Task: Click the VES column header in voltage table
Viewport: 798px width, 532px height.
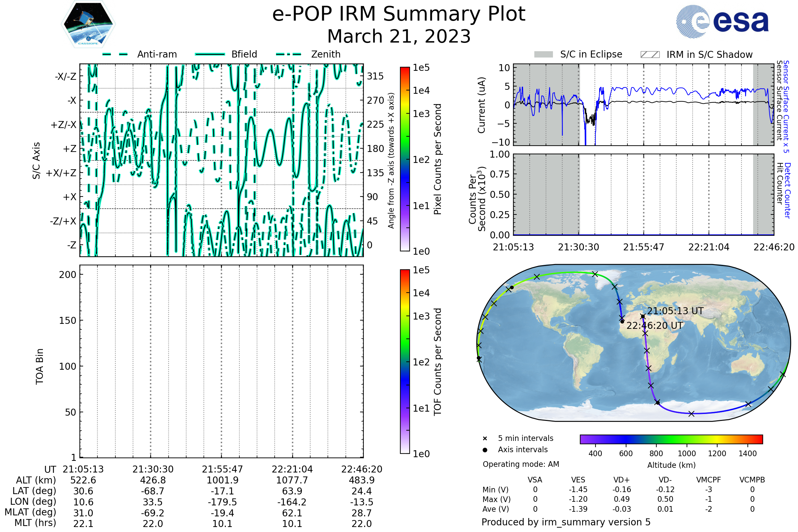Action: click(578, 480)
